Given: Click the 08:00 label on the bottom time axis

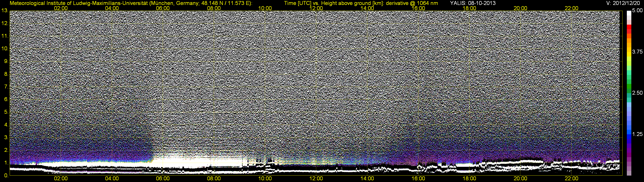Looking at the screenshot, I should click(x=214, y=179).
